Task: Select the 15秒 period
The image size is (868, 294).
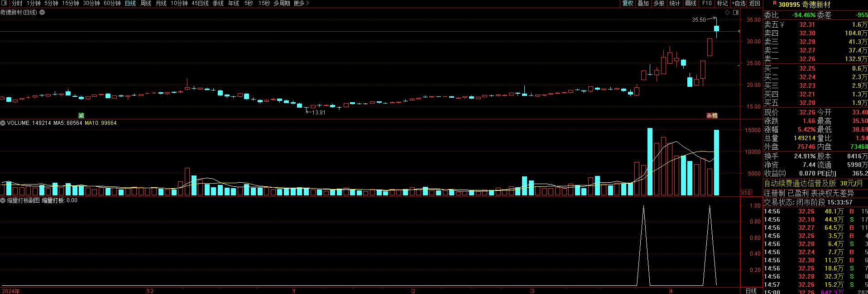Action: [264, 3]
